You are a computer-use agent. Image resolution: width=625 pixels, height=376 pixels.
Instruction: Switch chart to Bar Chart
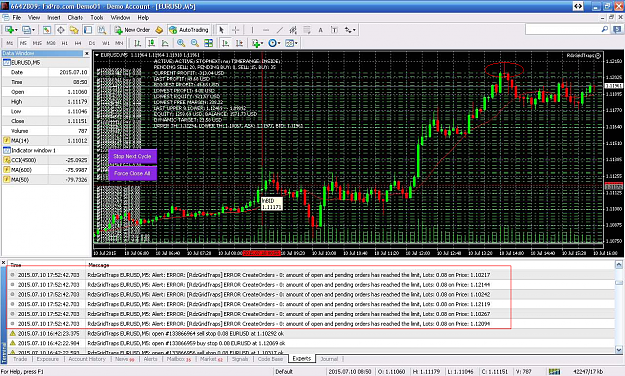pos(138,43)
